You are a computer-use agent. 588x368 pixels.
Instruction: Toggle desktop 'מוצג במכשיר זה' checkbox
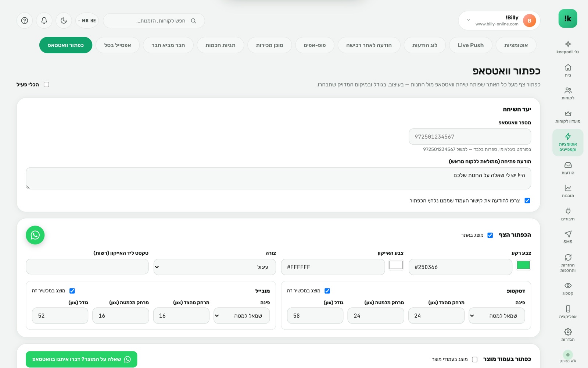[x=327, y=291]
